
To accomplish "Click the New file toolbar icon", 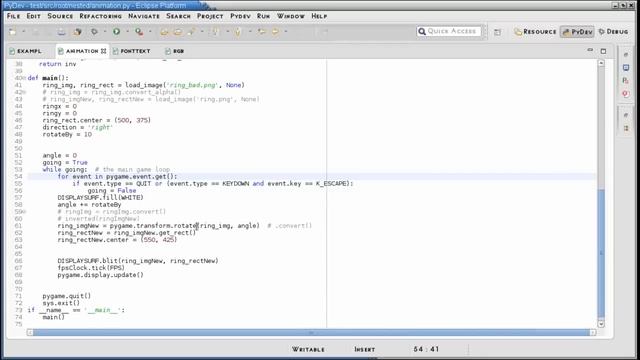I will pyautogui.click(x=13, y=31).
